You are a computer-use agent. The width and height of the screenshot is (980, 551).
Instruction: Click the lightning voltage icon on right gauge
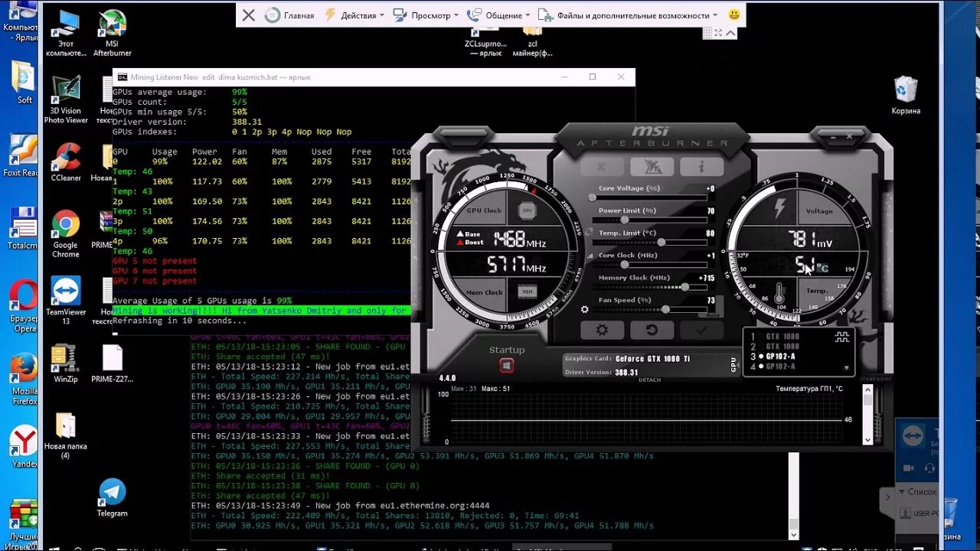(780, 209)
